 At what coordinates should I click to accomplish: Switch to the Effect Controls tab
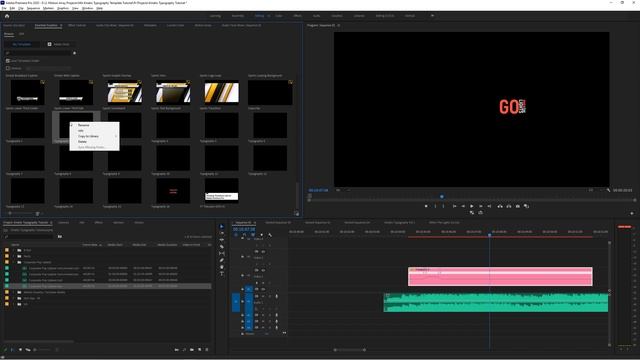click(77, 25)
